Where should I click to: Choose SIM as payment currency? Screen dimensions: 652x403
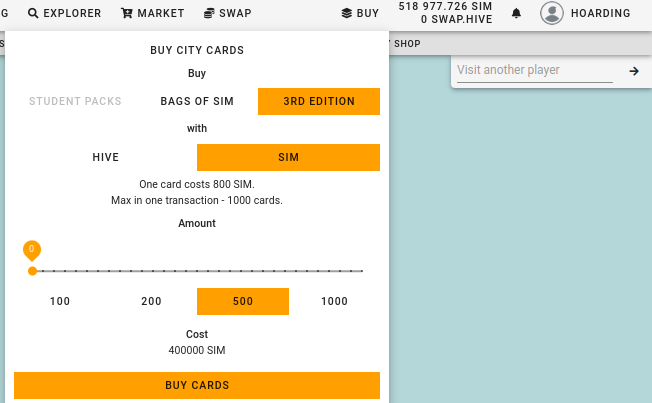[x=288, y=157]
